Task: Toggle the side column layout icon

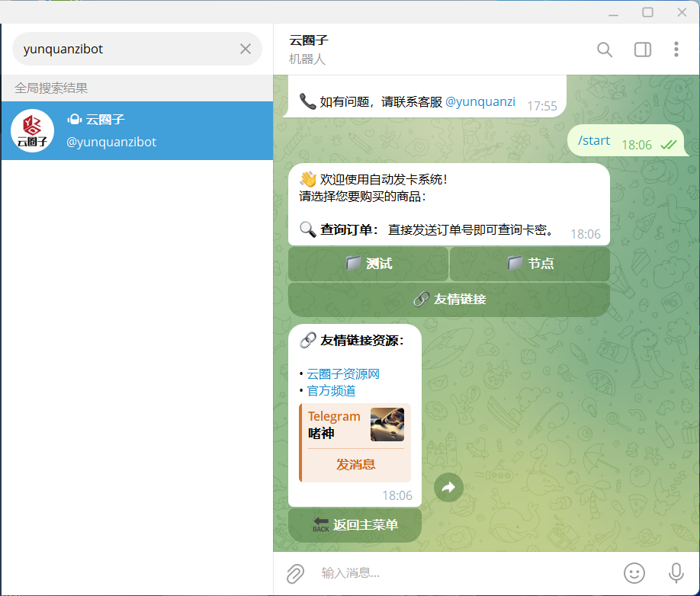Action: click(642, 50)
